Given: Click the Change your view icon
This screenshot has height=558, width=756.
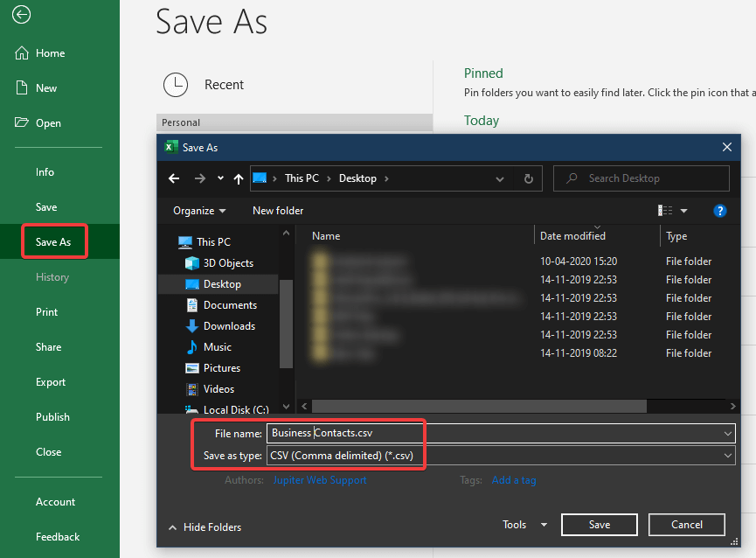Looking at the screenshot, I should (667, 210).
